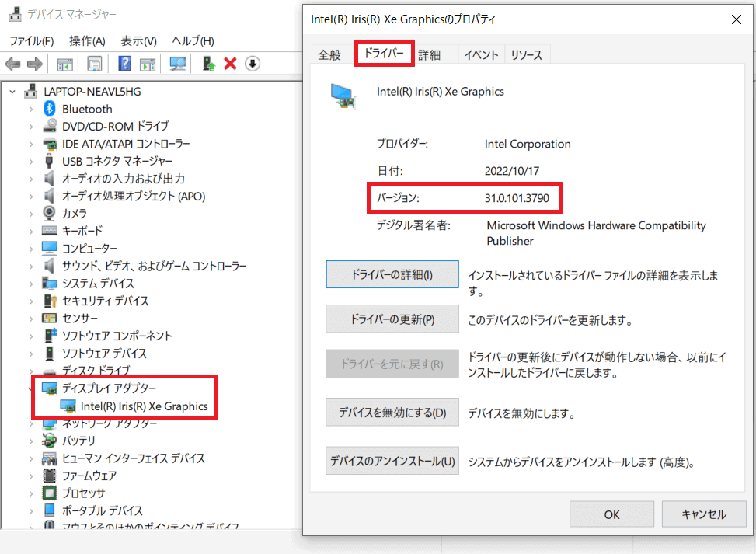Click the ドライバーの詳細(I) button
The height and width of the screenshot is (554, 756).
click(392, 274)
